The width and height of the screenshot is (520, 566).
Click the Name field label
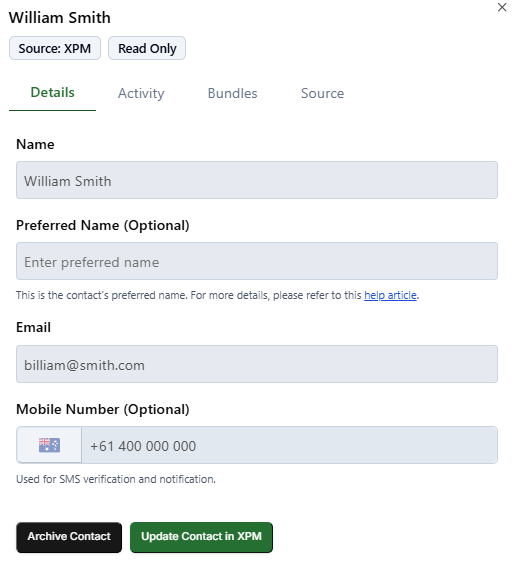click(x=35, y=144)
